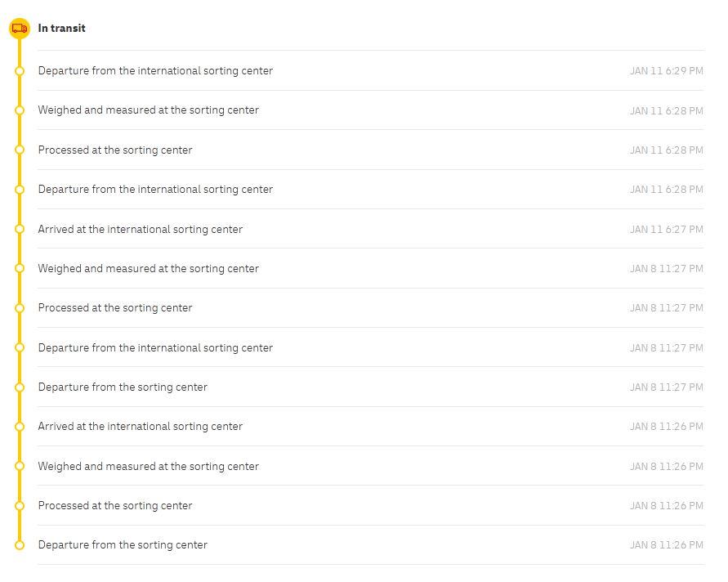Image resolution: width=728 pixels, height=582 pixels.
Task: Click timestamp of the bottom-most departure entry
Action: pos(666,545)
